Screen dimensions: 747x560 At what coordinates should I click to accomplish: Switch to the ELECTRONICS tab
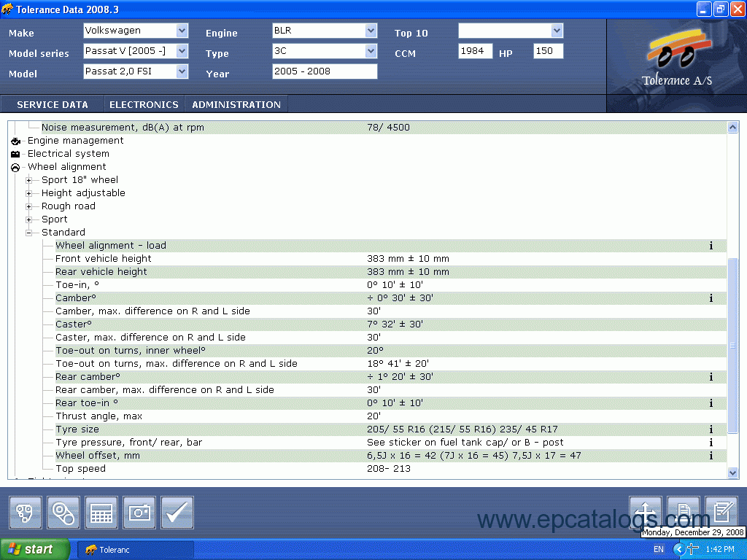coord(144,104)
